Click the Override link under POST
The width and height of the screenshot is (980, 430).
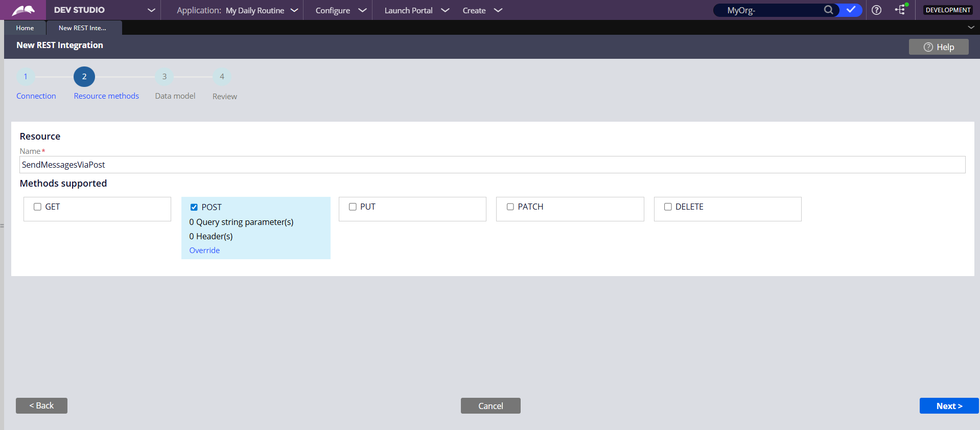point(204,251)
